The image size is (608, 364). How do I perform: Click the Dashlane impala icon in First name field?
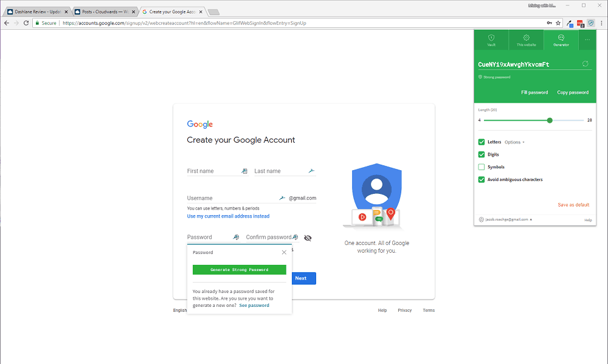pyautogui.click(x=244, y=171)
